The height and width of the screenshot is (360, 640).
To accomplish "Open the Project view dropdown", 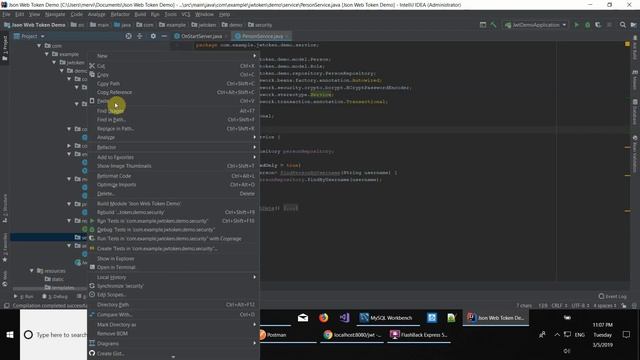I will click(x=29, y=36).
